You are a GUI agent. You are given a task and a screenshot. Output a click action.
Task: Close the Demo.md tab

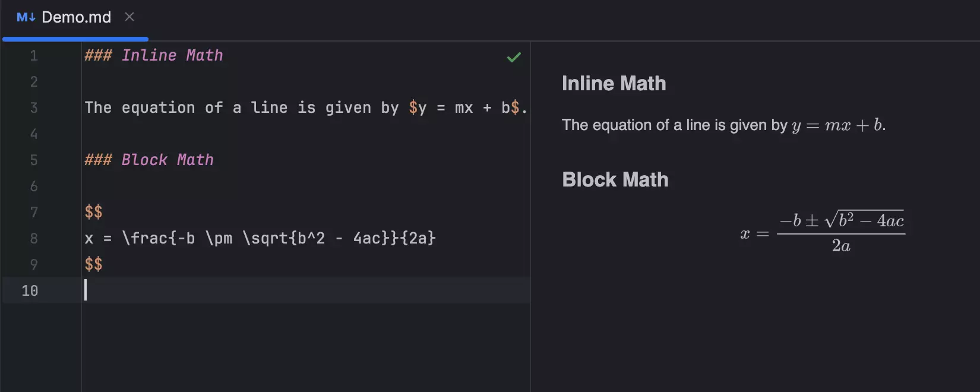click(129, 17)
